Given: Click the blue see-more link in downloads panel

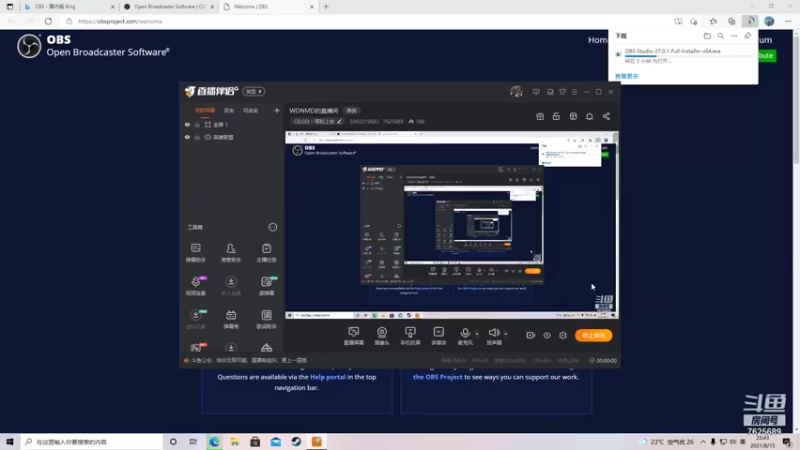Looking at the screenshot, I should click(x=627, y=76).
